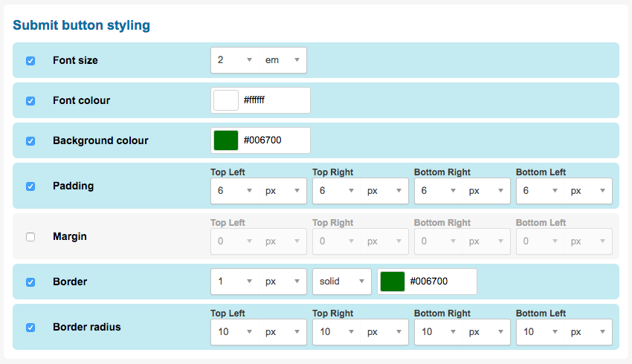Viewport: 632px width, 364px height.
Task: Open the Padding Bottom Left unit dropdown
Action: coord(588,191)
